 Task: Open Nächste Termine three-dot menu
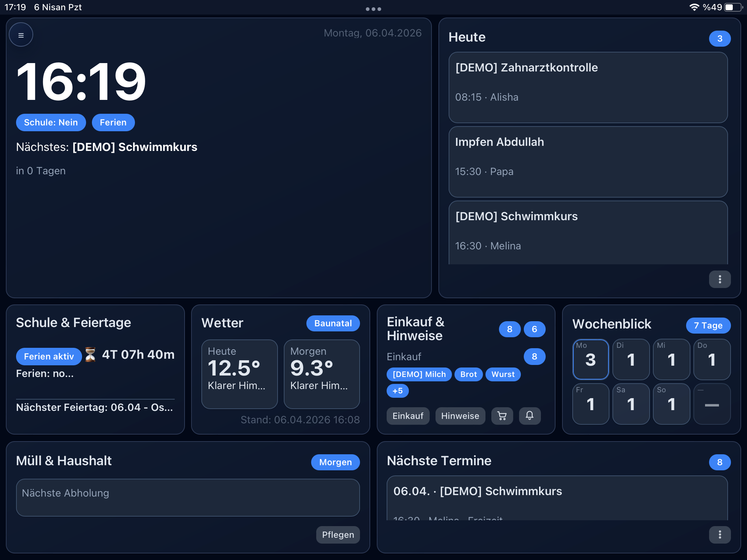(719, 534)
